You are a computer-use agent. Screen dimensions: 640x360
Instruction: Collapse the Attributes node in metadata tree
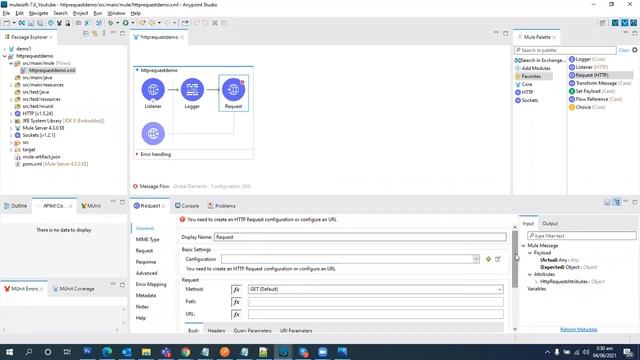530,275
